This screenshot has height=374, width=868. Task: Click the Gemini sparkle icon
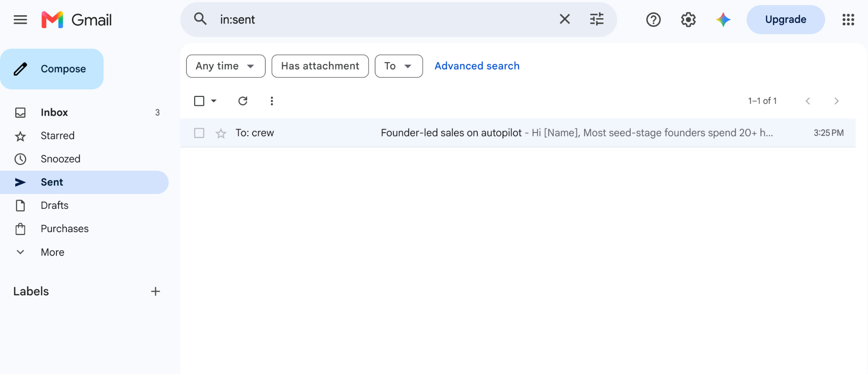tap(723, 19)
